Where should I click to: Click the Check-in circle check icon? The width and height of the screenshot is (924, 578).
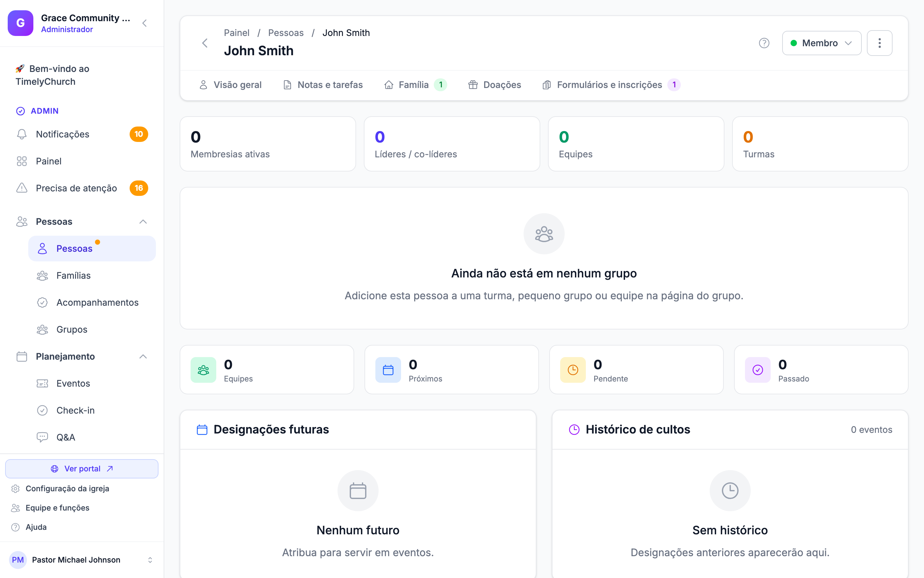(42, 410)
